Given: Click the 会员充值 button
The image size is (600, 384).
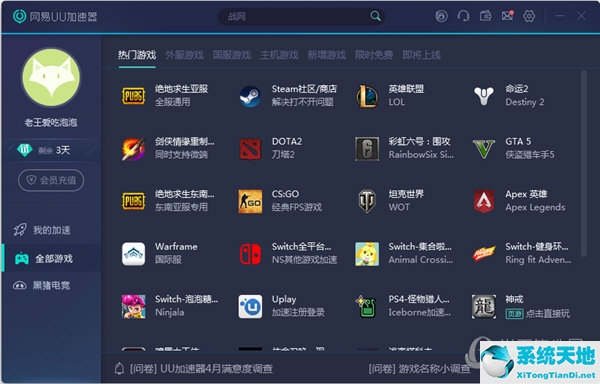Looking at the screenshot, I should point(51,180).
